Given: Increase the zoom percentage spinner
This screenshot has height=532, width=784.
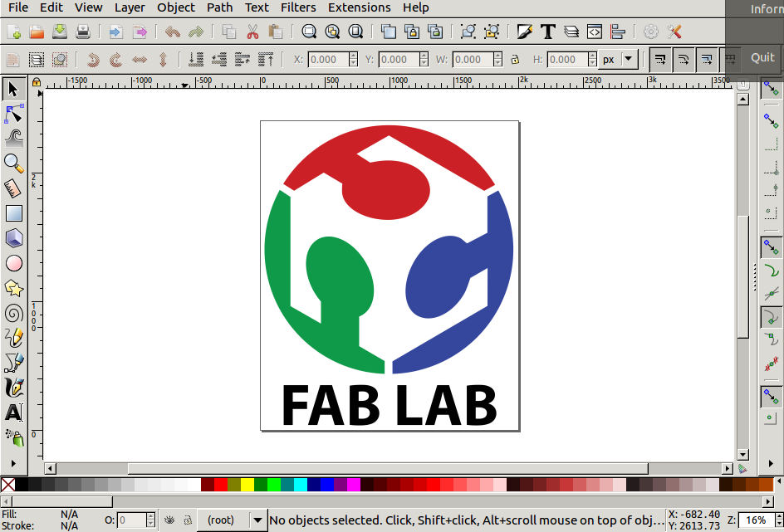Looking at the screenshot, I should coord(778,516).
